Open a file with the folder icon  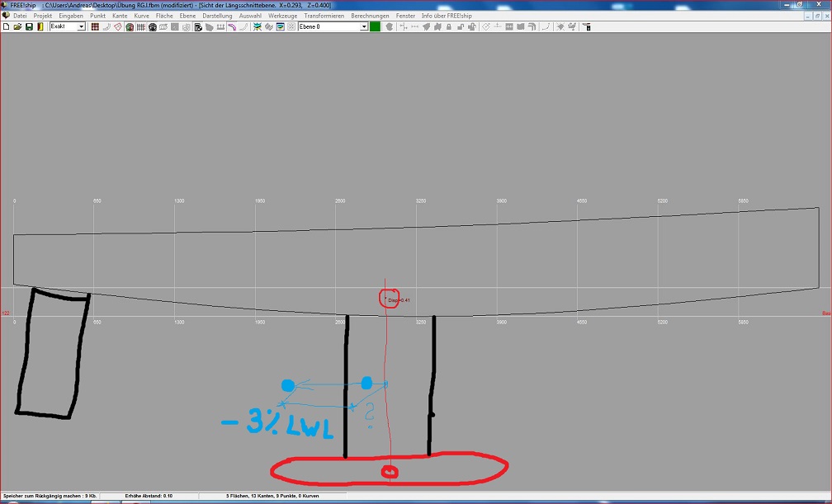pyautogui.click(x=17, y=27)
